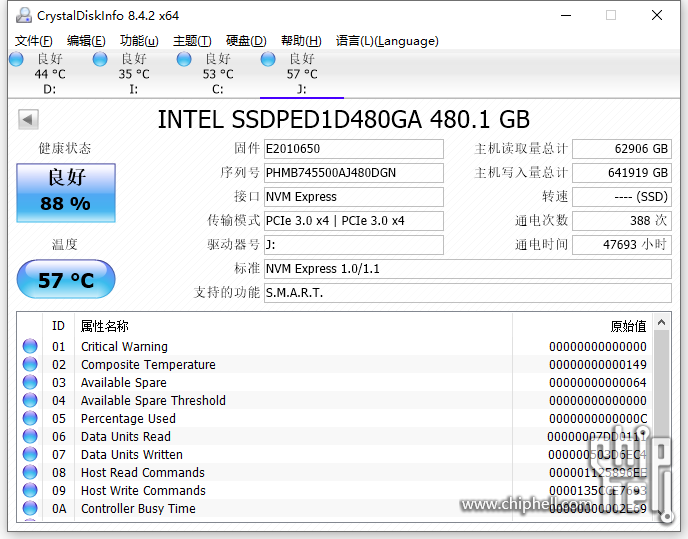Click the blue health icon for drive C:

184,59
